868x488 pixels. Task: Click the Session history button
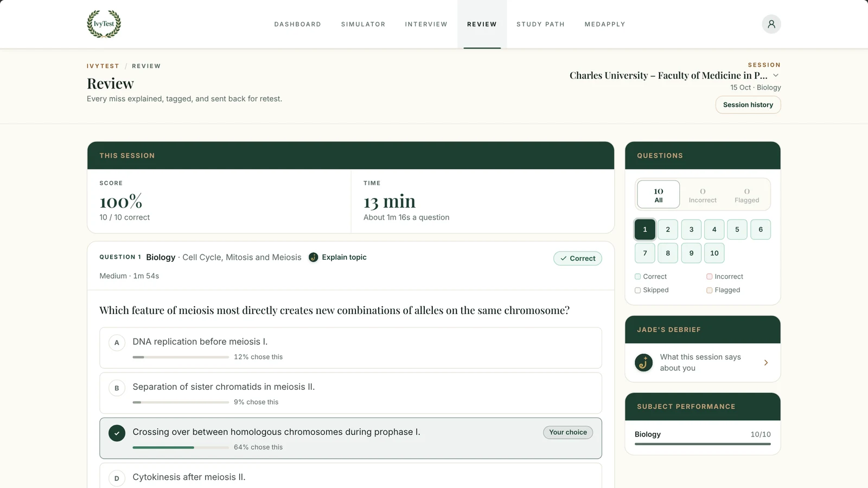748,105
